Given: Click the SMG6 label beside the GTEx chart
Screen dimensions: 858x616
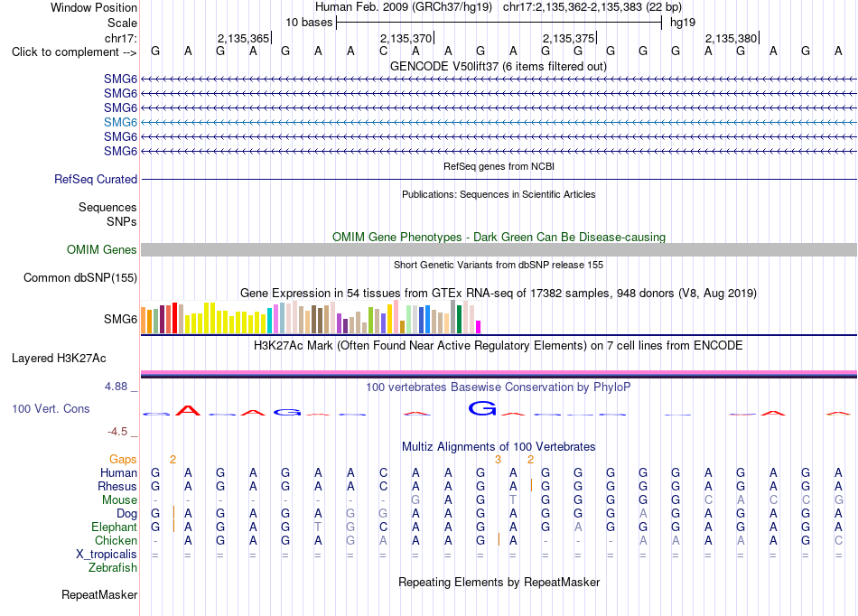Looking at the screenshot, I should pyautogui.click(x=120, y=319).
